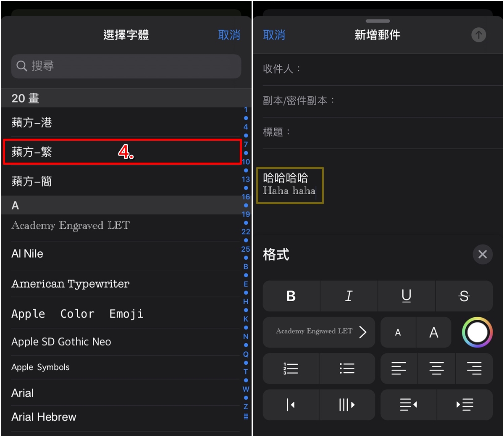
Task: Jump to letter N in the index bar
Action: [x=246, y=337]
